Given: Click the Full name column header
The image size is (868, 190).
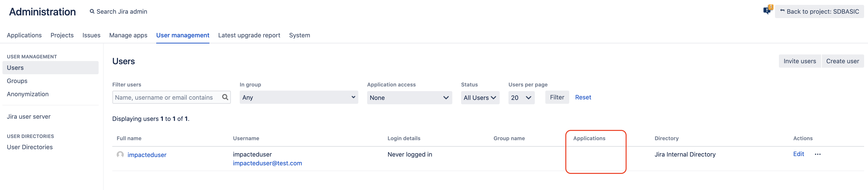Looking at the screenshot, I should (129, 138).
